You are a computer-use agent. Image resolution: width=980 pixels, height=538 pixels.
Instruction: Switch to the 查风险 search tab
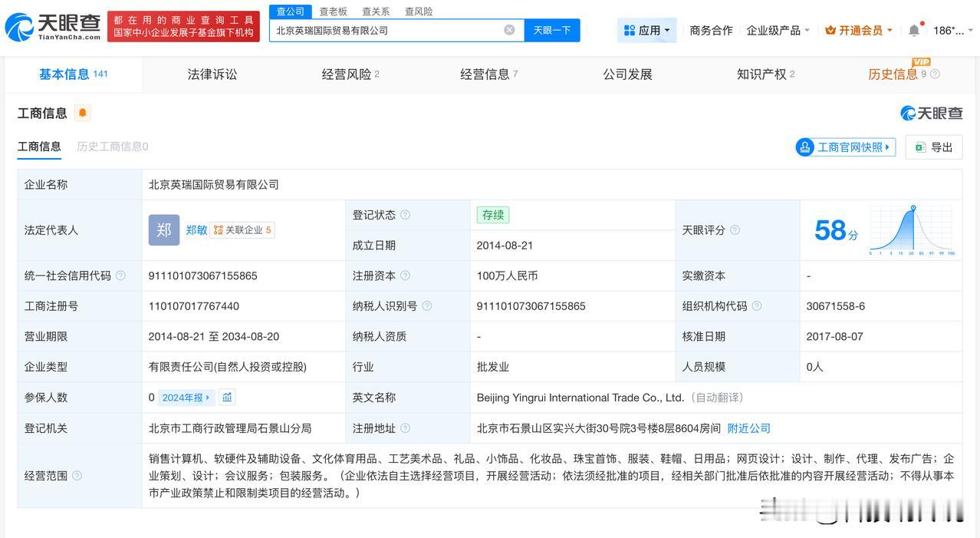(419, 12)
